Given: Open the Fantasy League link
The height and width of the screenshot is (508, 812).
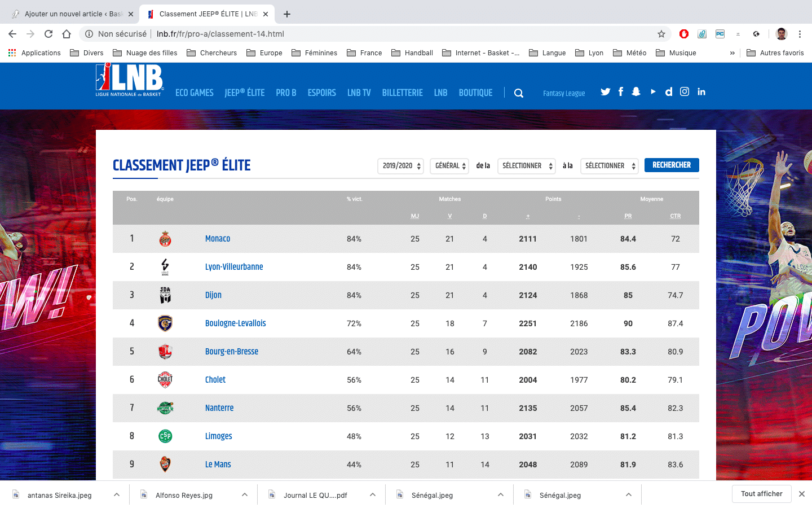Looking at the screenshot, I should (x=564, y=93).
